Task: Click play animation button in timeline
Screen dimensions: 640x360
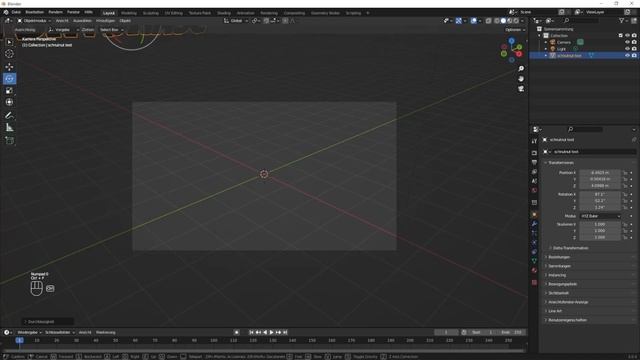Action: click(x=271, y=332)
